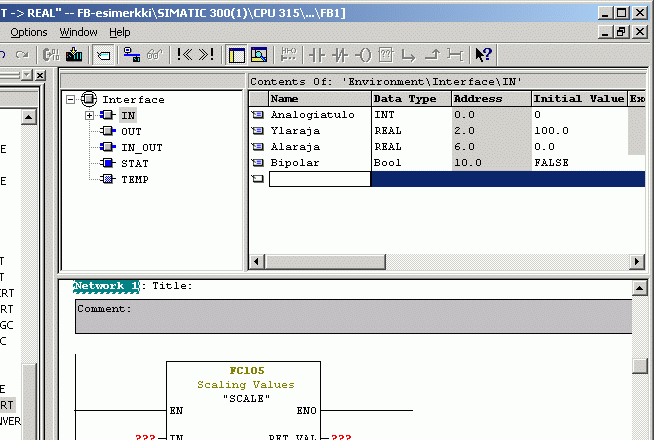Open the Help menu
The width and height of the screenshot is (654, 440).
120,32
